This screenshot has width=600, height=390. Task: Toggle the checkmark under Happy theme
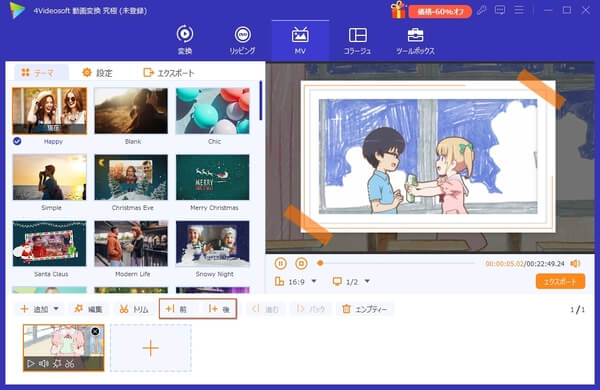[x=17, y=141]
